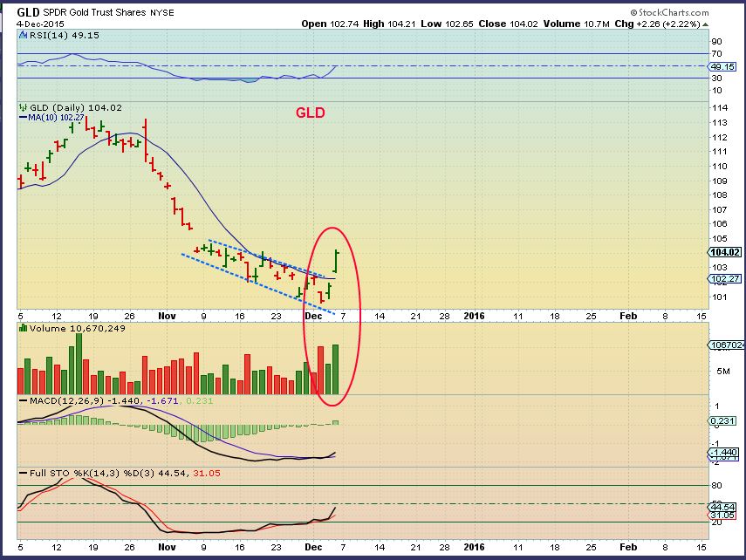
Task: Click the Volume panel bar icon
Action: tap(23, 328)
